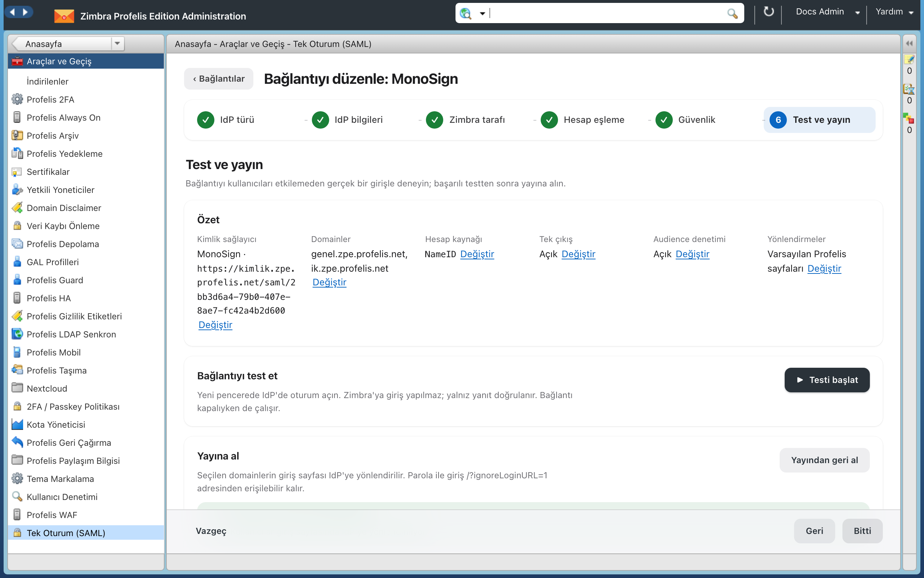The image size is (924, 578).
Task: Click Değiştir link under Domainler
Action: (329, 282)
